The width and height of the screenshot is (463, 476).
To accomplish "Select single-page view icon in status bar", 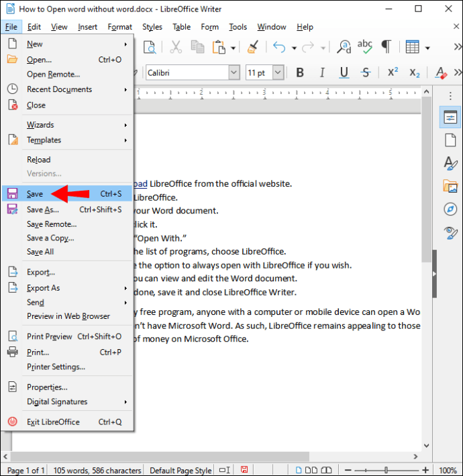I will click(298, 470).
